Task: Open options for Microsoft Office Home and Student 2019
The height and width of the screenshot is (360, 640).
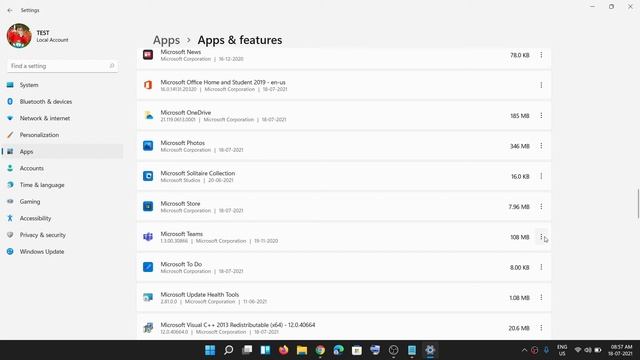Action: tap(541, 85)
